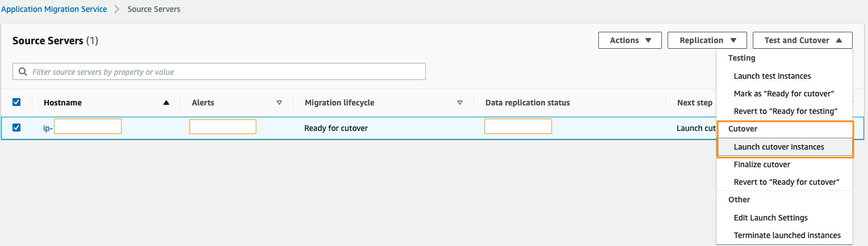
Task: Open Application Migration Service breadcrumb link
Action: 54,9
